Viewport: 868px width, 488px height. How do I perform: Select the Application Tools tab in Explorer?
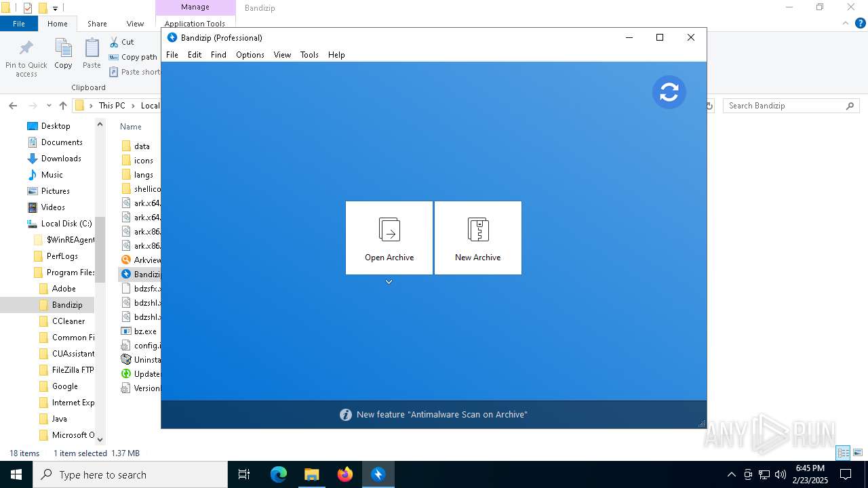click(x=195, y=24)
